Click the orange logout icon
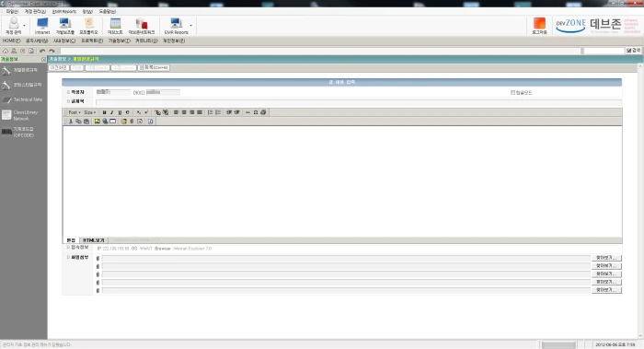 click(539, 26)
